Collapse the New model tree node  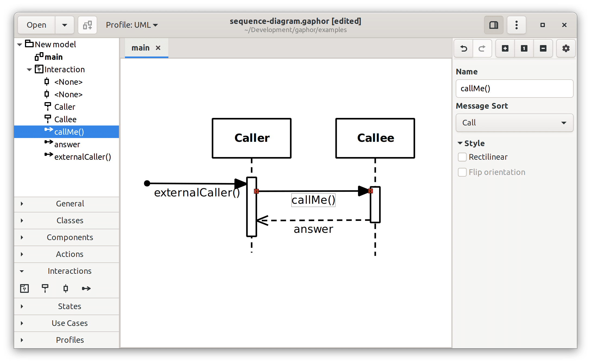(20, 45)
